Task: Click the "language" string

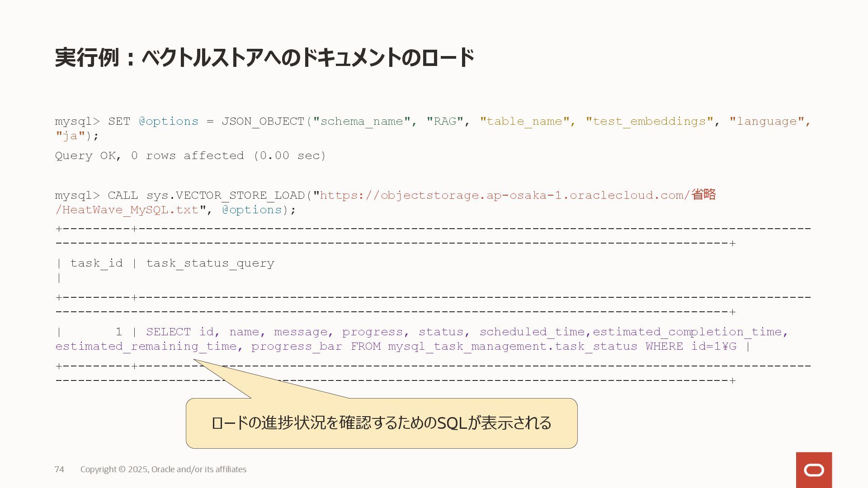Action: pos(767,122)
